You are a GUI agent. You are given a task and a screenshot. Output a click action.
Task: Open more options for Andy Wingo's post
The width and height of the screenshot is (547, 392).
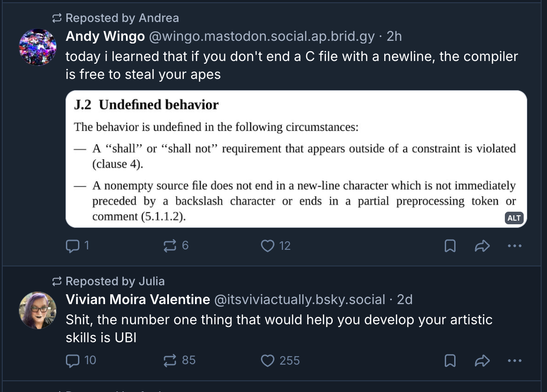514,246
